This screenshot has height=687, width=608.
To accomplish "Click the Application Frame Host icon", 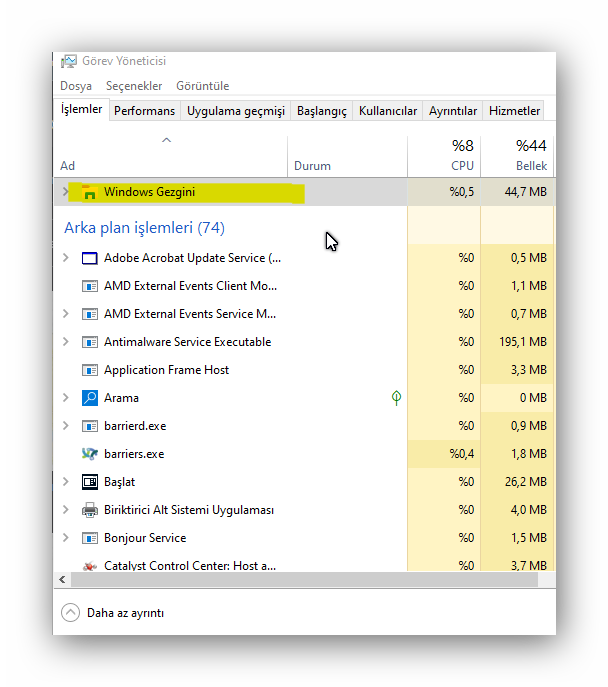I will tap(89, 370).
